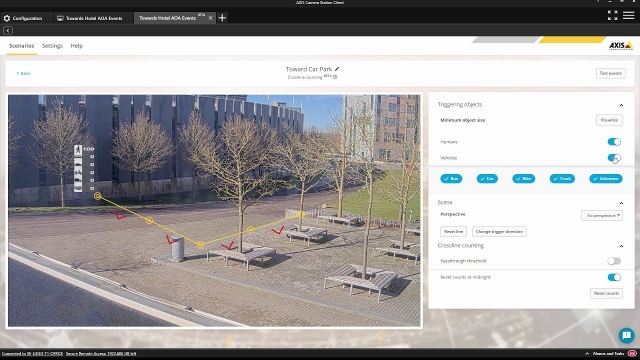Viewport: 640px width, 360px height.
Task: Open the chat support bubble icon
Action: tap(626, 336)
